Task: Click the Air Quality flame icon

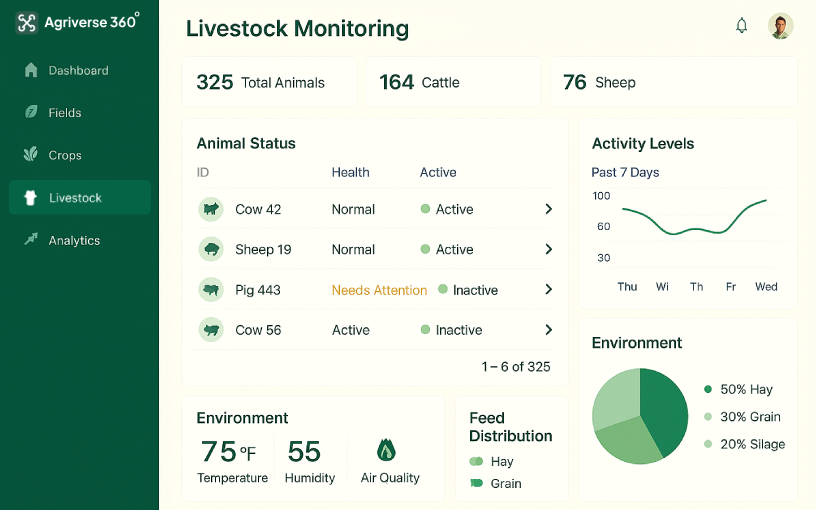Action: (x=387, y=450)
